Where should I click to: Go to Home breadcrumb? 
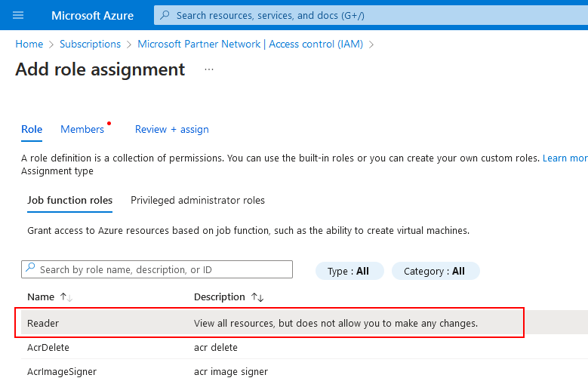29,45
